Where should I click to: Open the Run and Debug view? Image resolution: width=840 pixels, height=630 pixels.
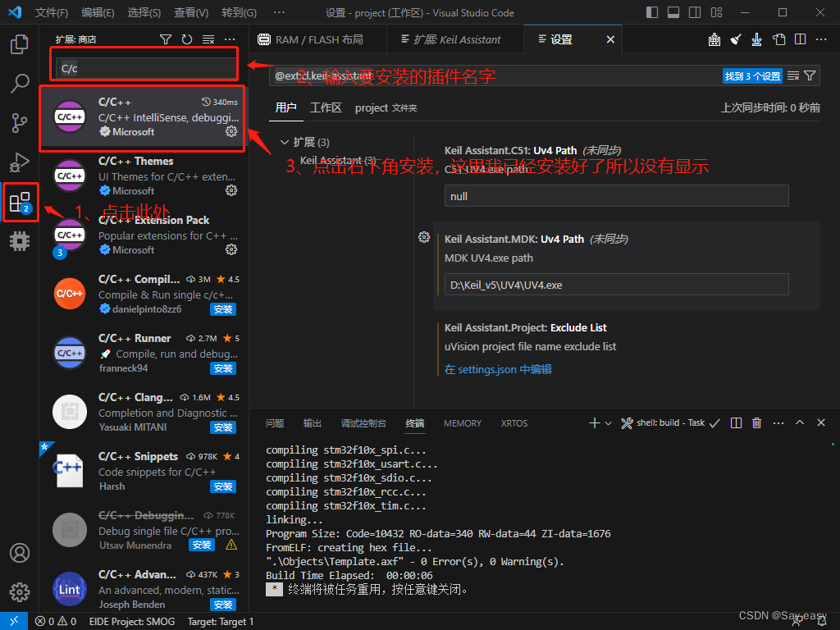click(x=20, y=162)
